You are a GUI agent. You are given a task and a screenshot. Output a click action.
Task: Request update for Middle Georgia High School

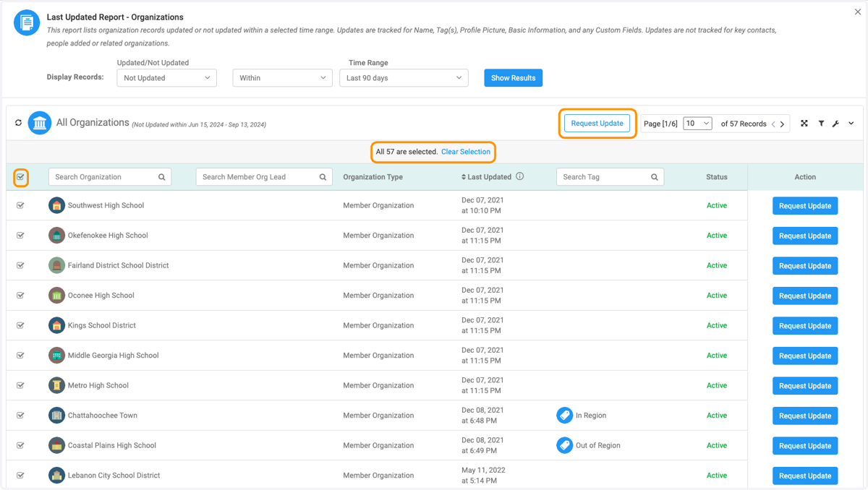[x=805, y=356]
